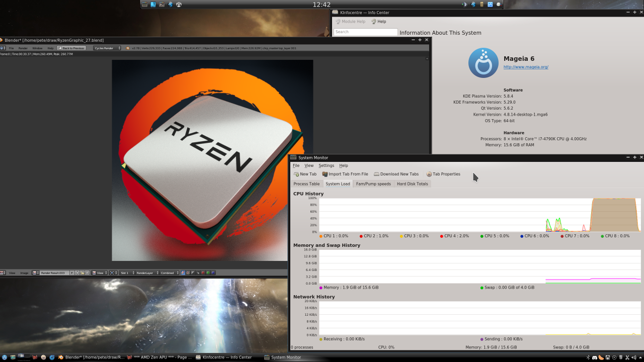This screenshot has height=362, width=644.
Task: Open RenderLayer dropdown
Action: 147,273
